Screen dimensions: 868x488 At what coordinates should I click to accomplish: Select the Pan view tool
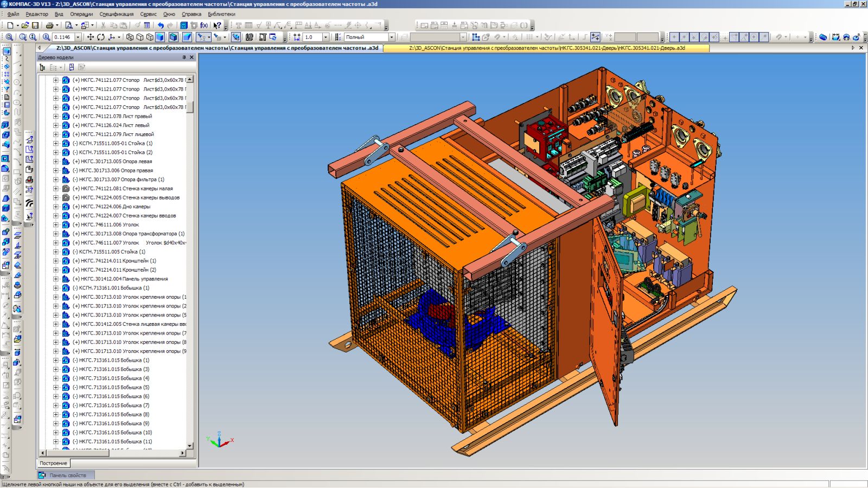click(91, 37)
